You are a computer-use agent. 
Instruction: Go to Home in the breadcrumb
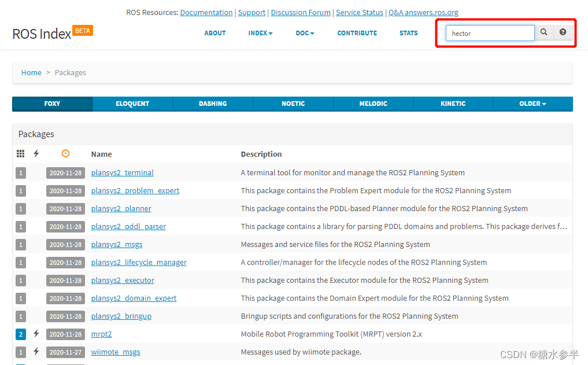31,72
